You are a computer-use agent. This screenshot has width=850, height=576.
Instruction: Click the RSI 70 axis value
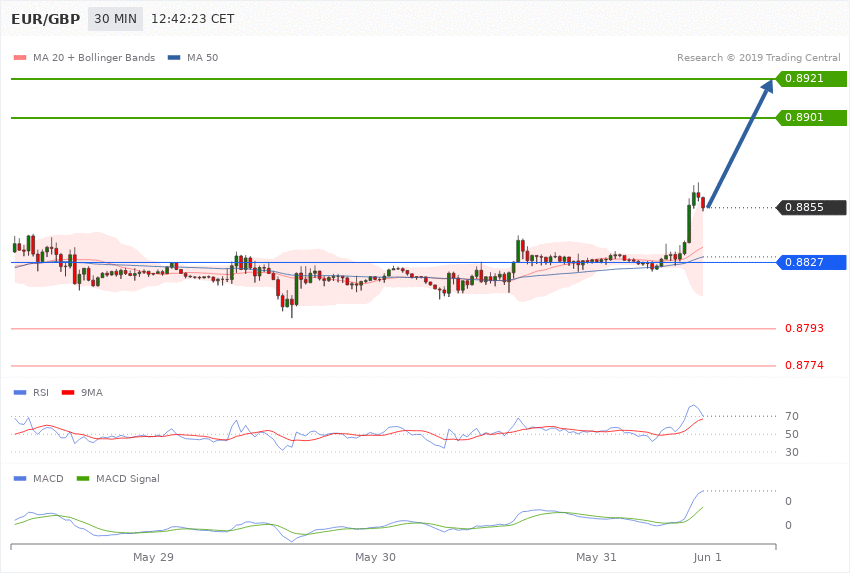[x=791, y=416]
